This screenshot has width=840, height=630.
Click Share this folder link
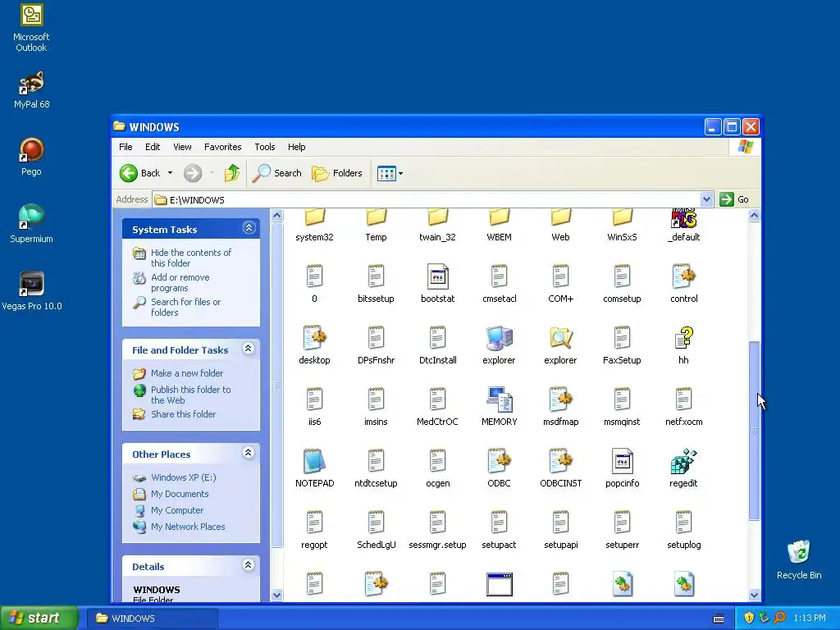click(183, 414)
